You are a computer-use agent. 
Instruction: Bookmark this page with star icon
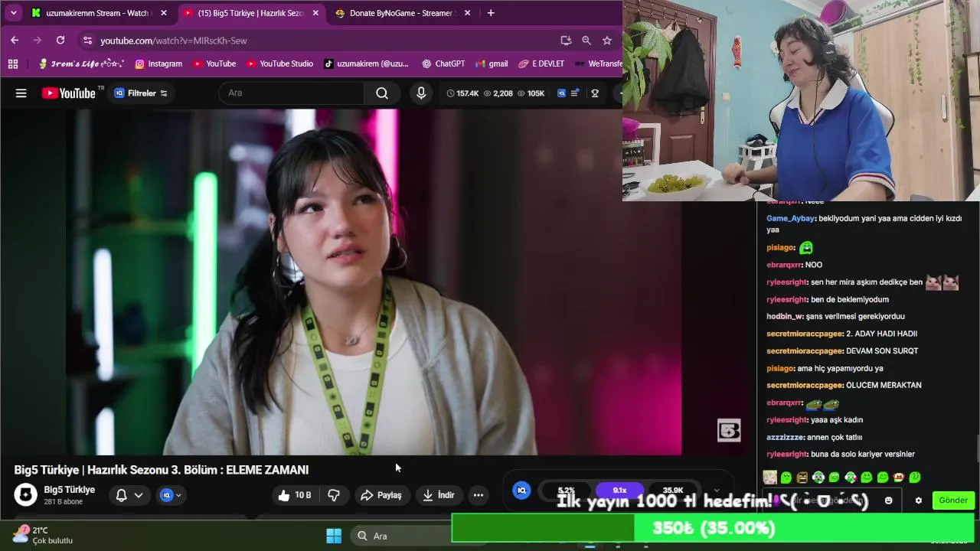tap(607, 41)
